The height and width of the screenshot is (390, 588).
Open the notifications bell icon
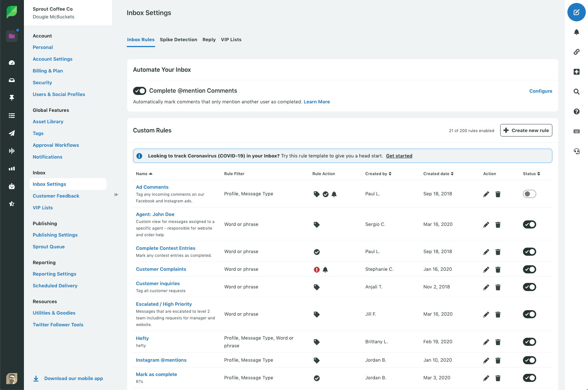click(576, 32)
